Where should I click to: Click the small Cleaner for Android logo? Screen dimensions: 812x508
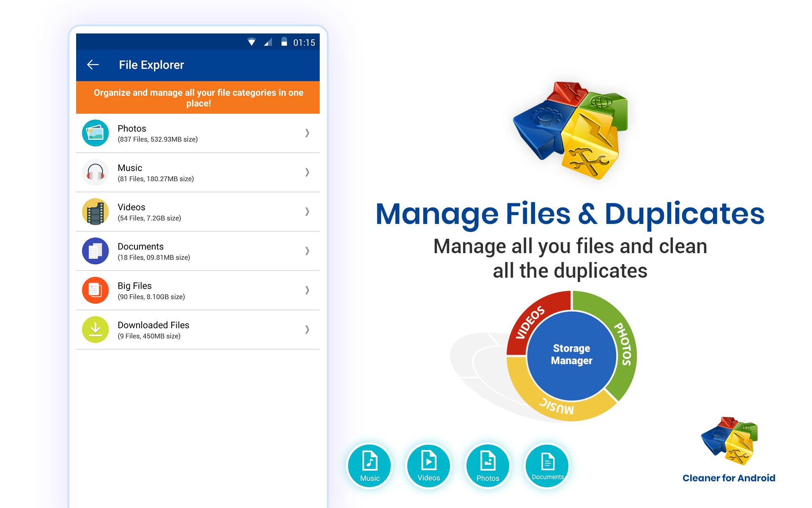[729, 441]
